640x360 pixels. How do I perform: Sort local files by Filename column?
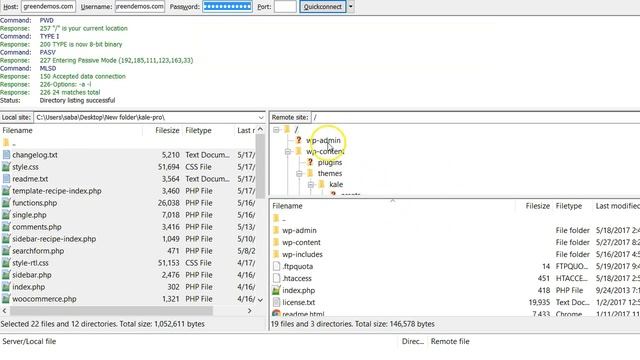(x=71, y=131)
